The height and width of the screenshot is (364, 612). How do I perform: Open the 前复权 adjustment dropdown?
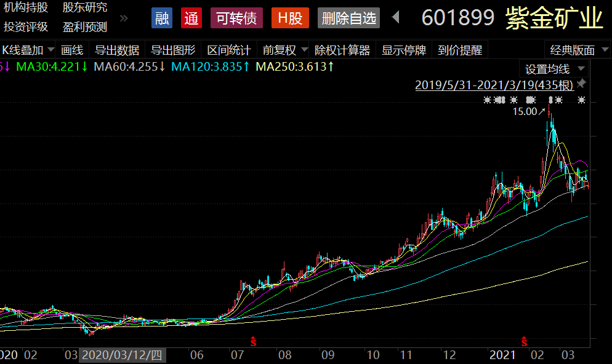click(285, 50)
